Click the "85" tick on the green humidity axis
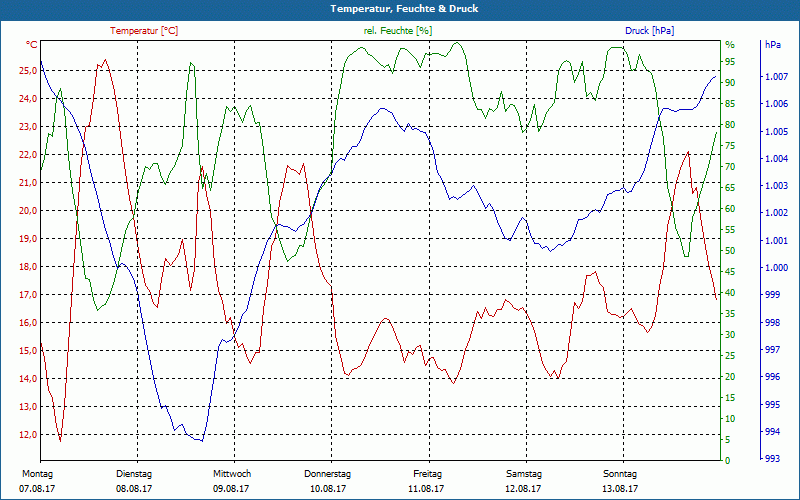 pyautogui.click(x=731, y=104)
